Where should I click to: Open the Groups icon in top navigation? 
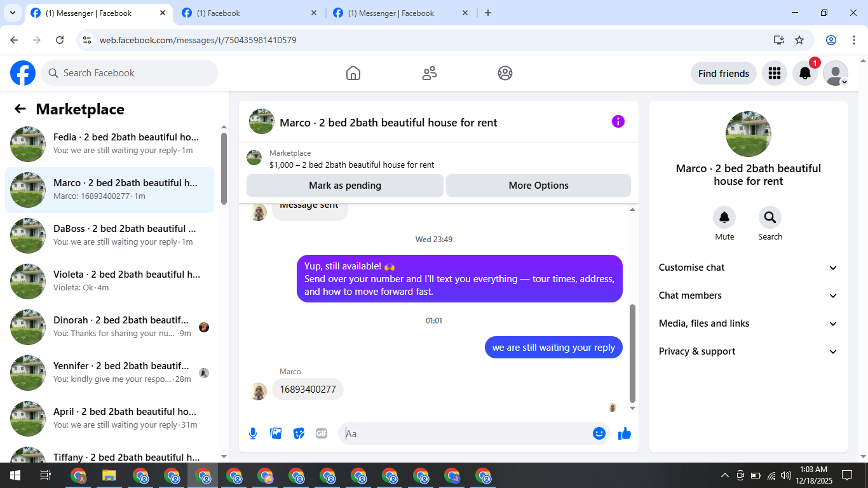click(x=505, y=73)
